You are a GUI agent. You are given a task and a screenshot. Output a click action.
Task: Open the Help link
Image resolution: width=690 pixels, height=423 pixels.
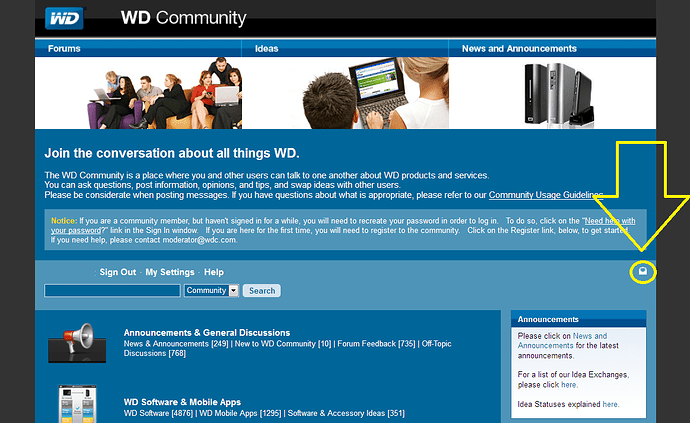click(x=214, y=272)
